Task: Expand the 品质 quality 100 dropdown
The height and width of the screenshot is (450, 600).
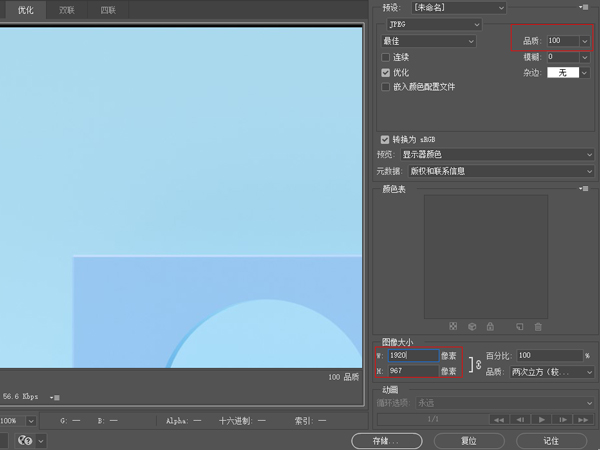Action: pyautogui.click(x=585, y=41)
